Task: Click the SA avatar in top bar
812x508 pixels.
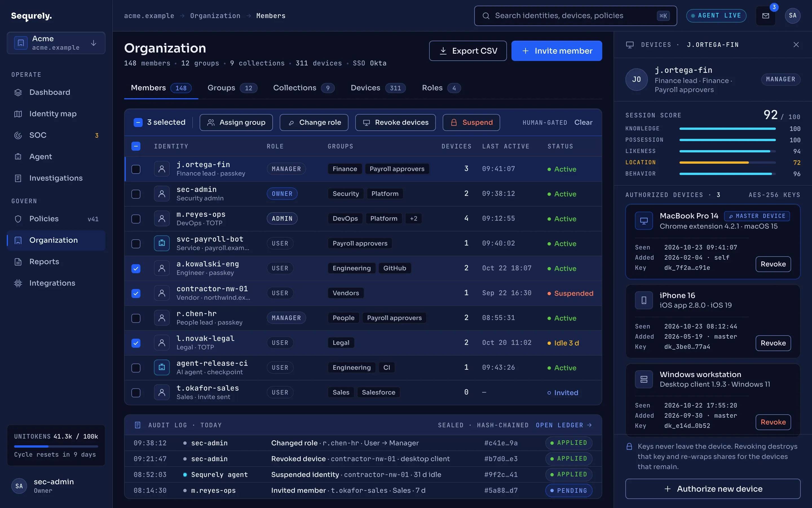Action: (793, 16)
